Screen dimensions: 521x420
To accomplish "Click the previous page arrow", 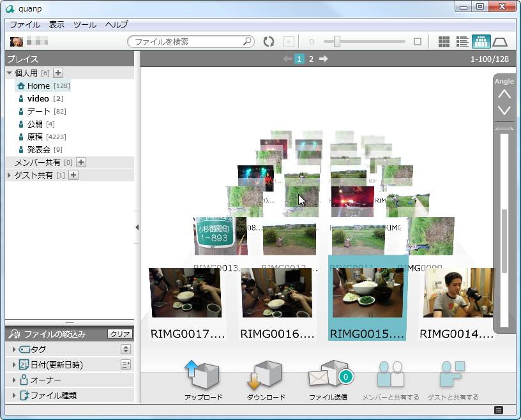I will point(287,59).
